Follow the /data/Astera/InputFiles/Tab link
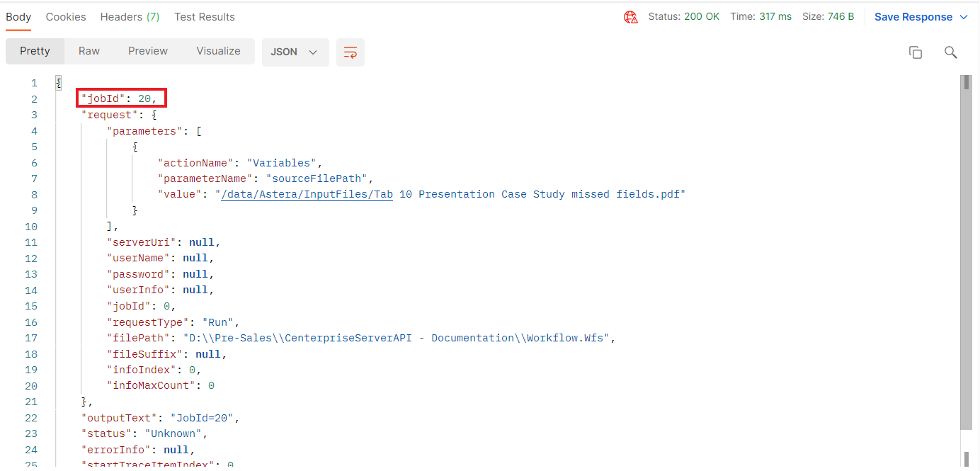 point(307,195)
